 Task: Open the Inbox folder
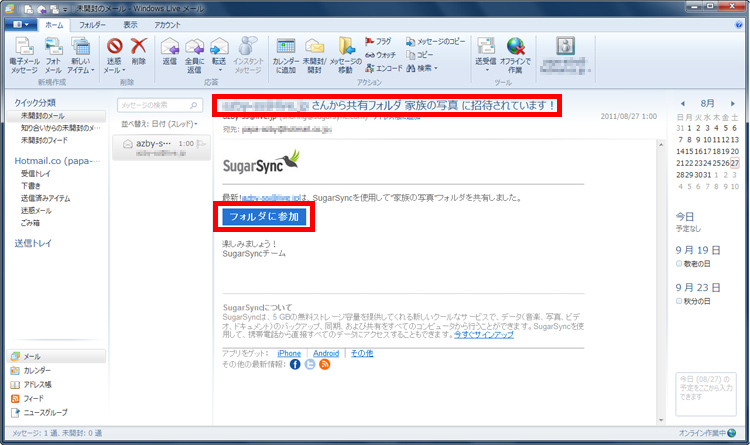pos(35,174)
